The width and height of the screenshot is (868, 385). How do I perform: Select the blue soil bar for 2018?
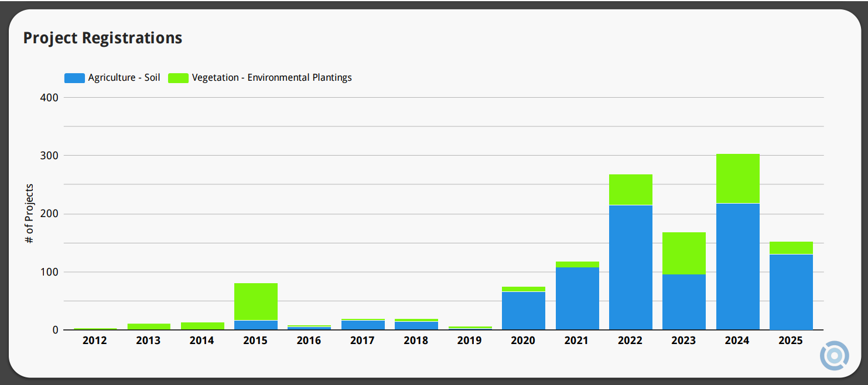tap(416, 326)
